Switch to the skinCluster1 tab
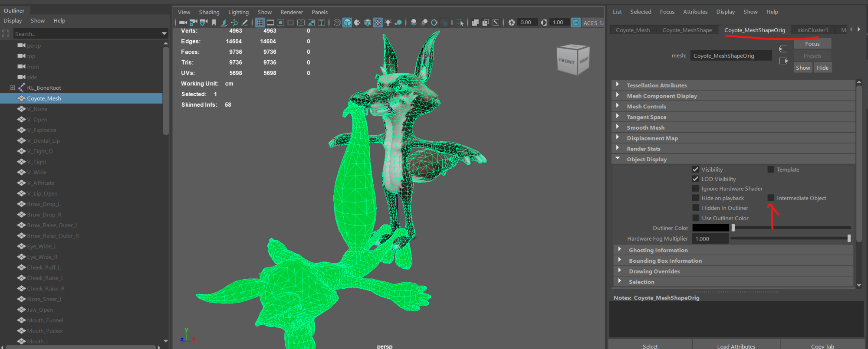 pos(813,30)
